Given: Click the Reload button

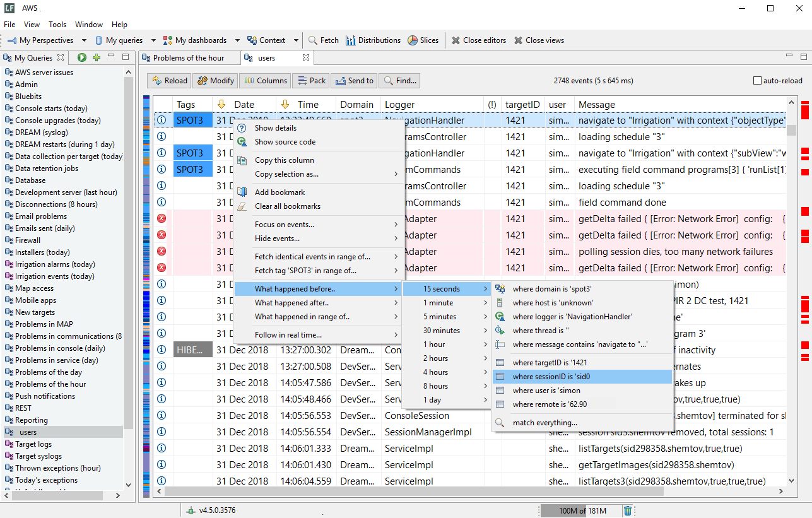Looking at the screenshot, I should [170, 81].
